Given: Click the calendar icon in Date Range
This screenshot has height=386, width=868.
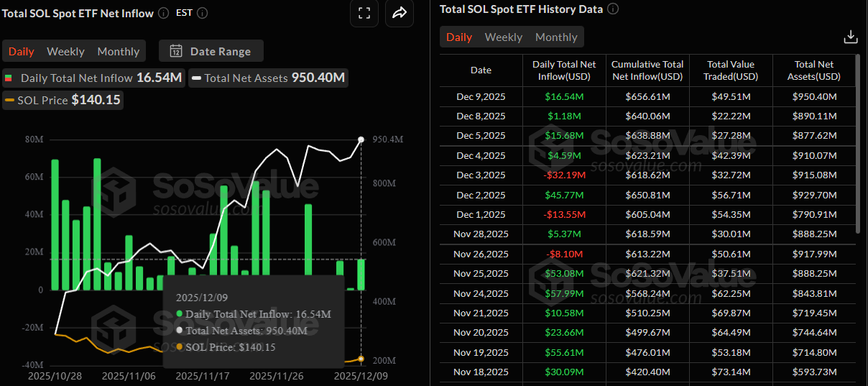Looking at the screenshot, I should point(175,51).
